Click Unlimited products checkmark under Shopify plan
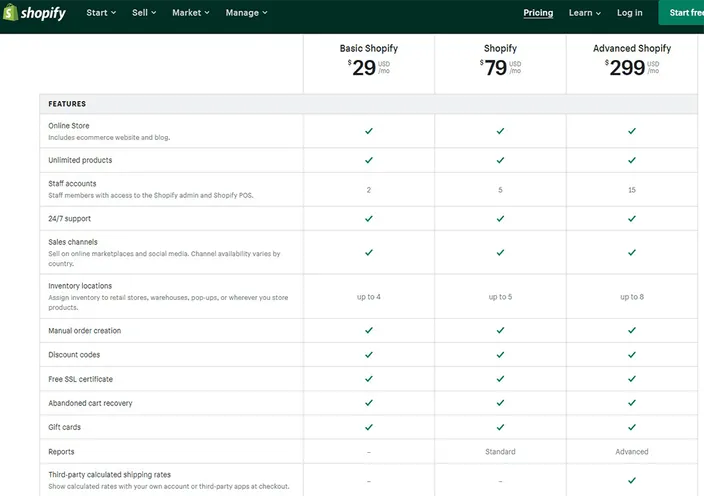 pyautogui.click(x=500, y=160)
